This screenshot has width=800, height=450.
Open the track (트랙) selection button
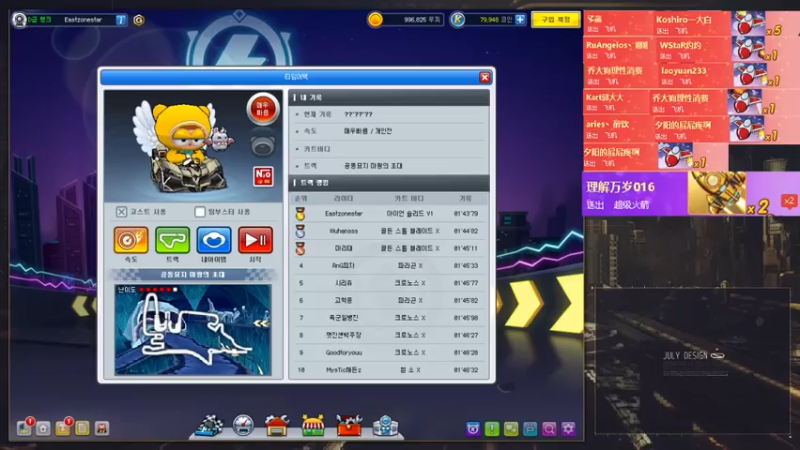(172, 240)
